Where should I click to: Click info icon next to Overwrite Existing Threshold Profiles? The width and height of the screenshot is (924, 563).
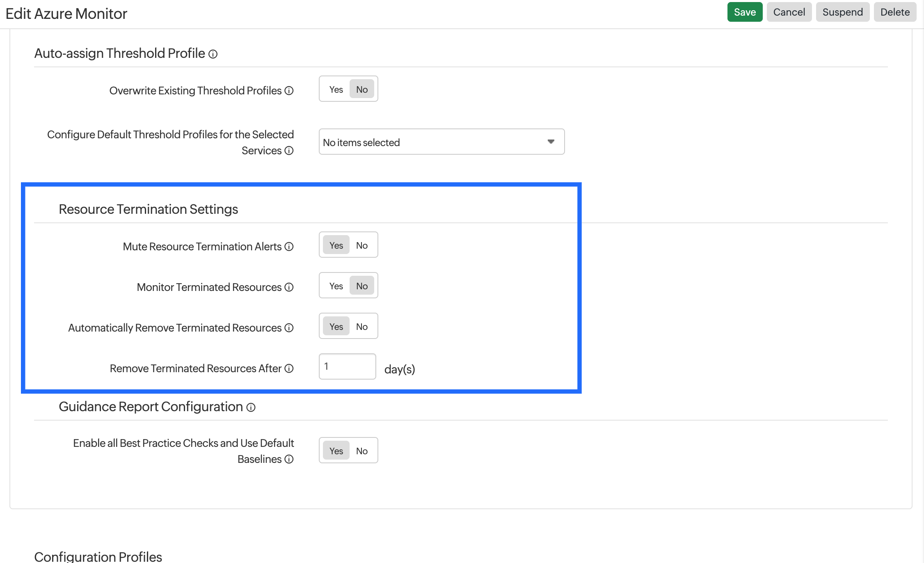point(289,91)
